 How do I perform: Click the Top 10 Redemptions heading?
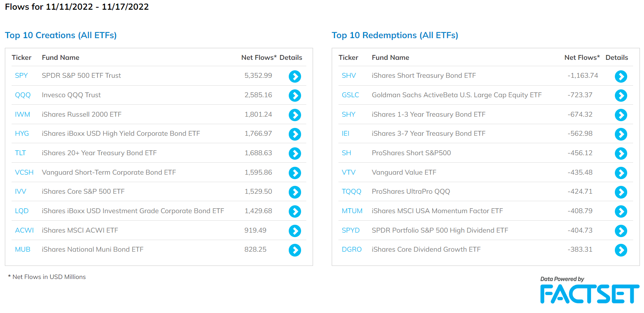395,35
